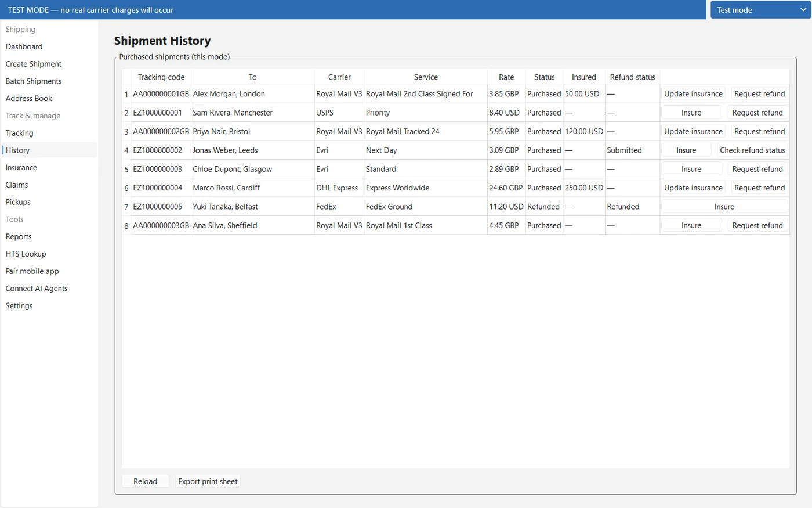The image size is (812, 508).
Task: Request refund for Priya Nair shipment
Action: pos(759,132)
